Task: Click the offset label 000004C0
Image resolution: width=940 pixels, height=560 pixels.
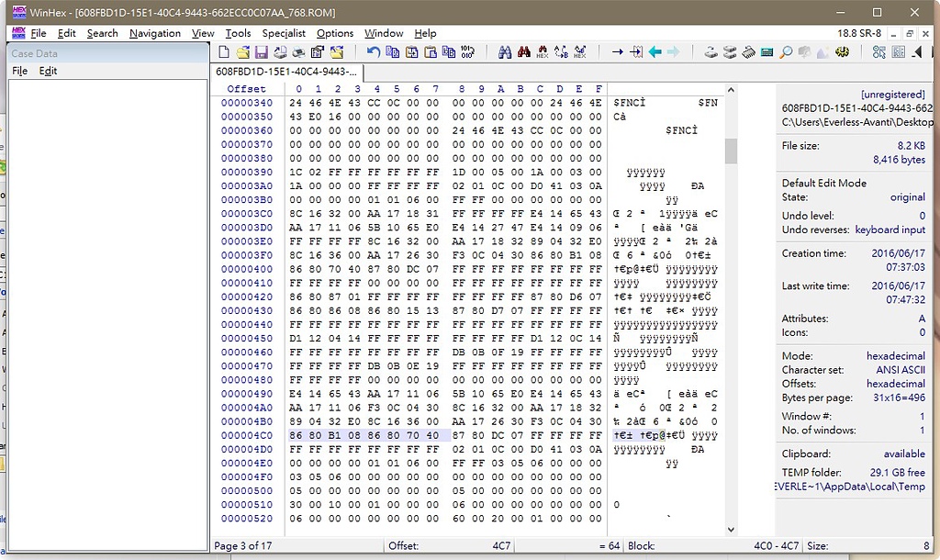Action: [x=246, y=435]
